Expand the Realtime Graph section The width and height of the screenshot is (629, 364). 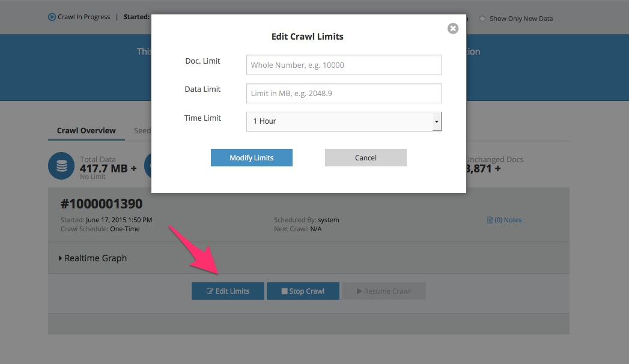[x=93, y=258]
